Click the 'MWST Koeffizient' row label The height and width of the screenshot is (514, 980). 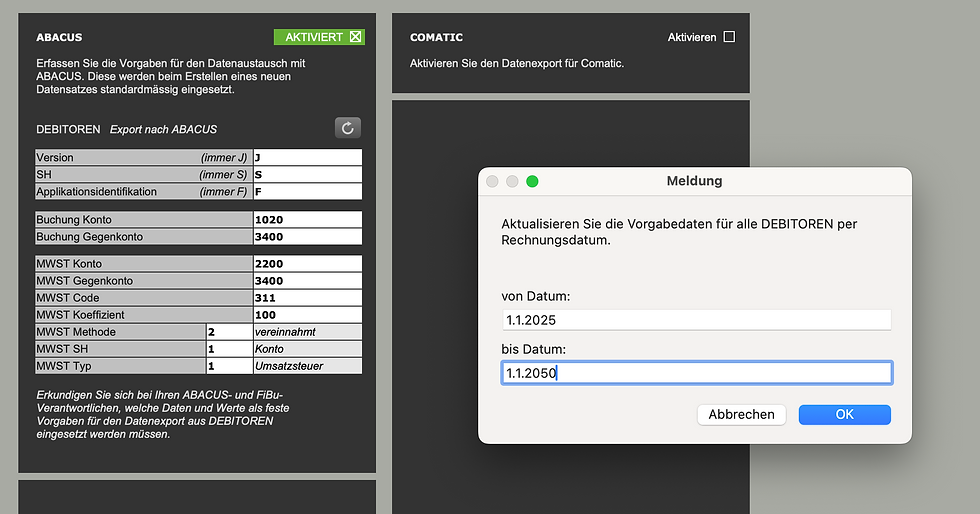80,315
